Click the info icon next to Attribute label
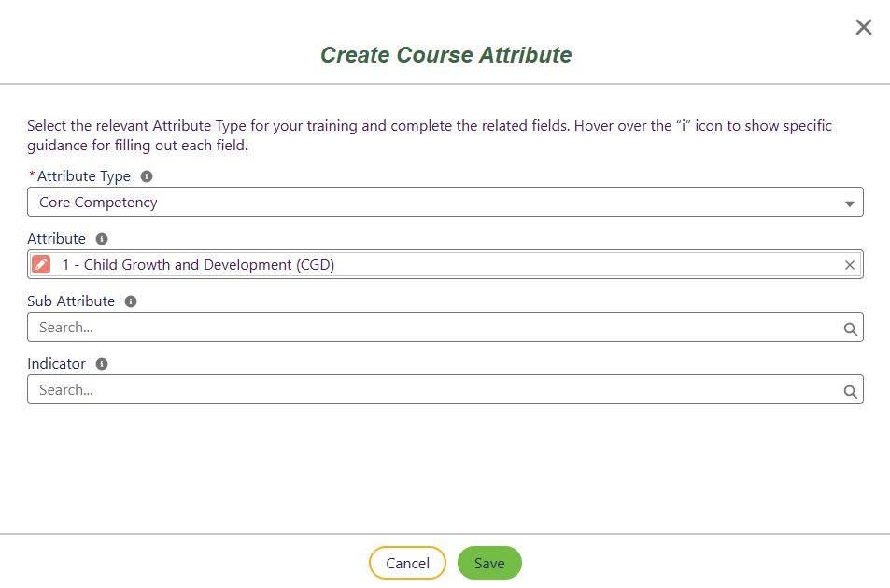 tap(102, 239)
